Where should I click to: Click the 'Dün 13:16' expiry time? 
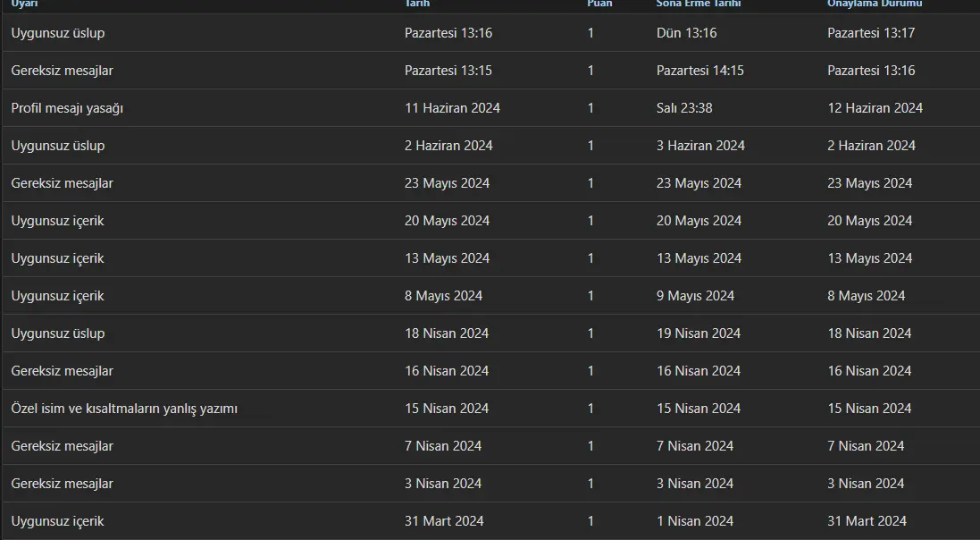click(x=686, y=33)
